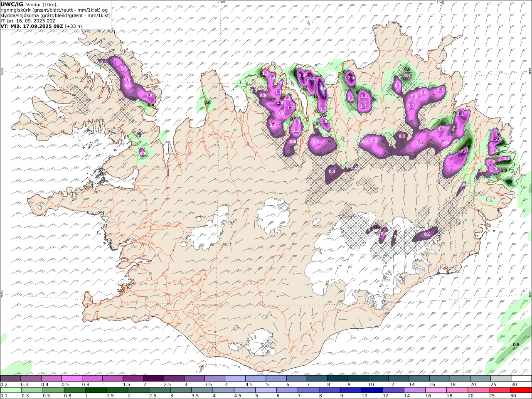Screen dimensions: 532x399
Task: Click the valid time line 'VT: Mið. 17.09.2025 09Z'
Action: (x=32, y=26)
